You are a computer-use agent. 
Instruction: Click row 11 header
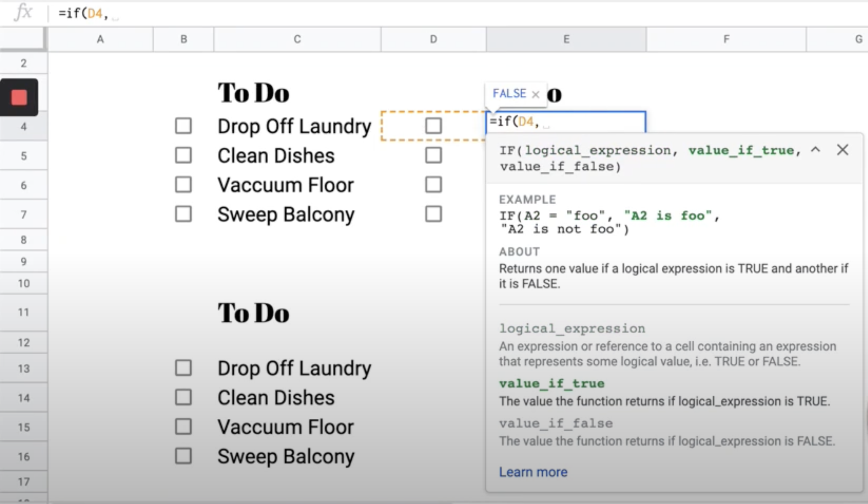[24, 312]
